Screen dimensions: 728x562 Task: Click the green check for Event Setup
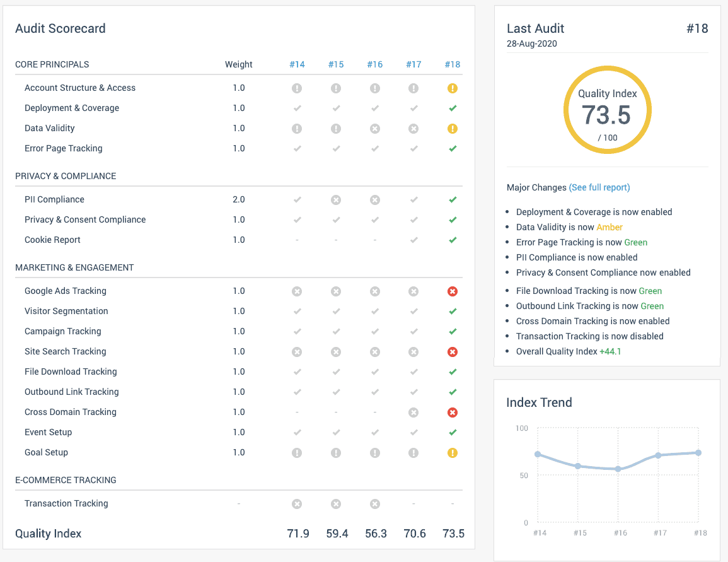453,433
